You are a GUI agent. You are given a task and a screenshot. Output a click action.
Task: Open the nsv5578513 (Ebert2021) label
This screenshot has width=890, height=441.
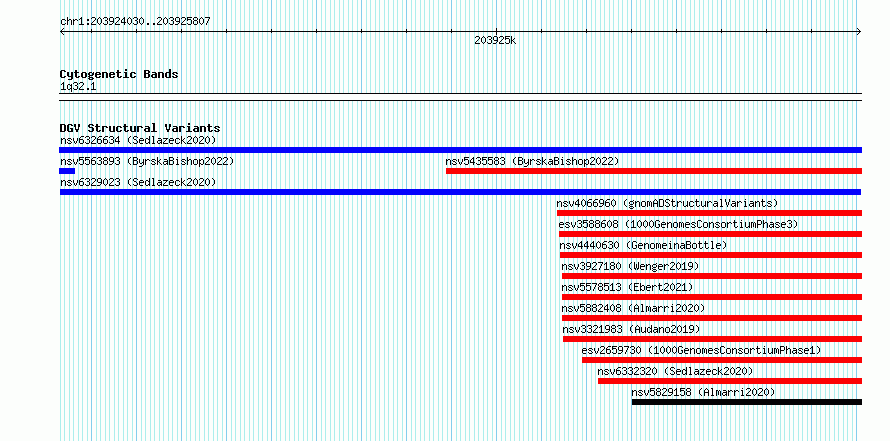tap(628, 287)
